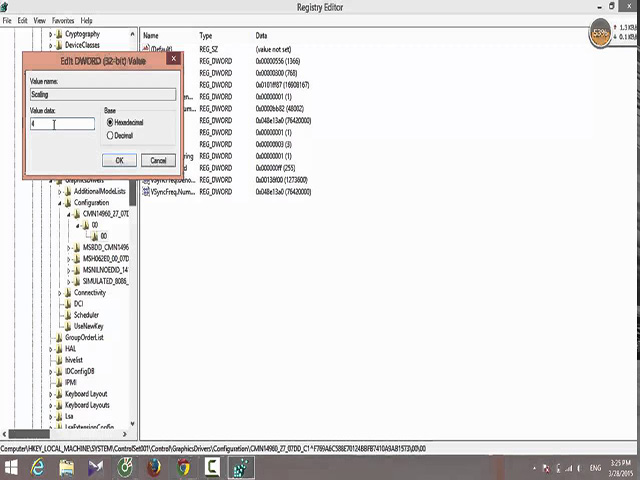Screen dimensions: 640x480
Task: Click the UseNewKey folder icon
Action: (68, 326)
